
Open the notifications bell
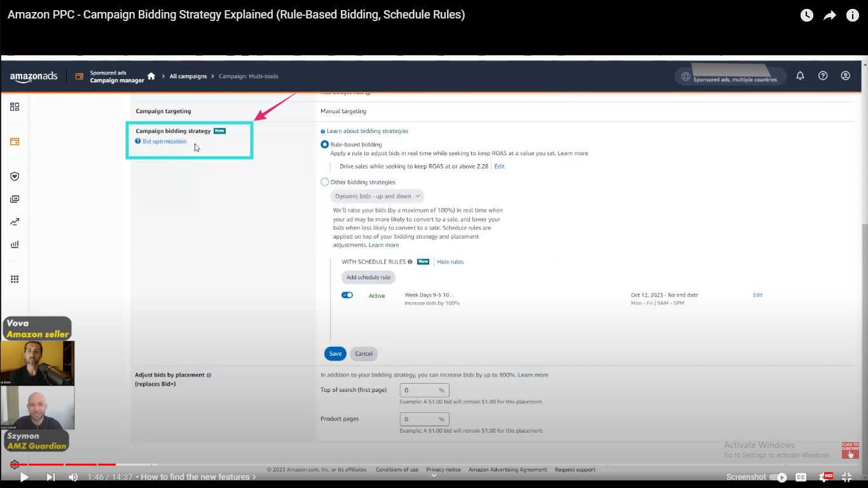(801, 76)
